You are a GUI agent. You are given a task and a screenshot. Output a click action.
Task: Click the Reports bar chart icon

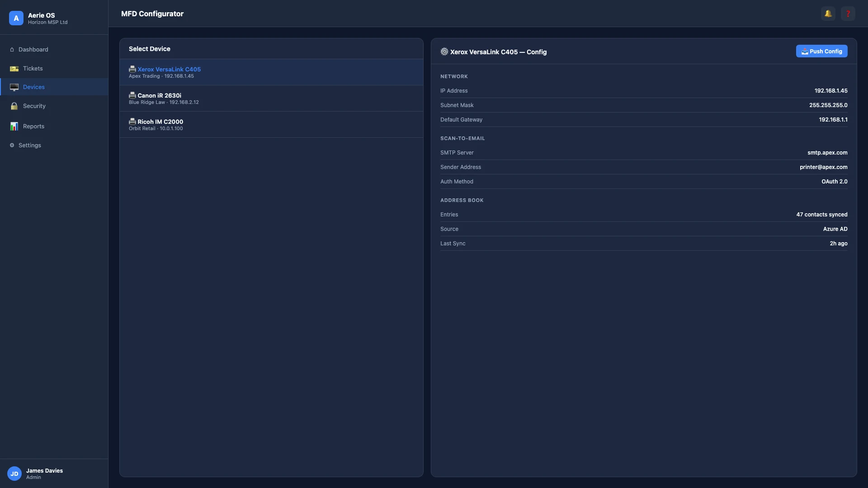pyautogui.click(x=14, y=127)
